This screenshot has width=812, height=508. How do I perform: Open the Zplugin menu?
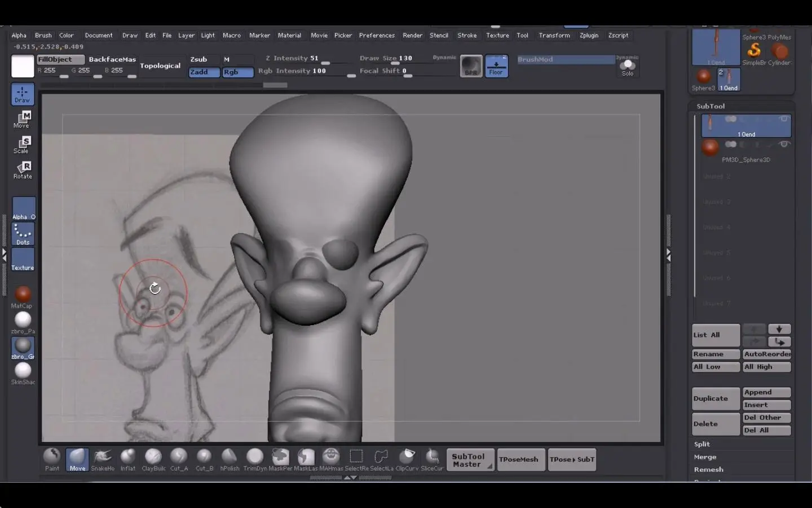589,35
